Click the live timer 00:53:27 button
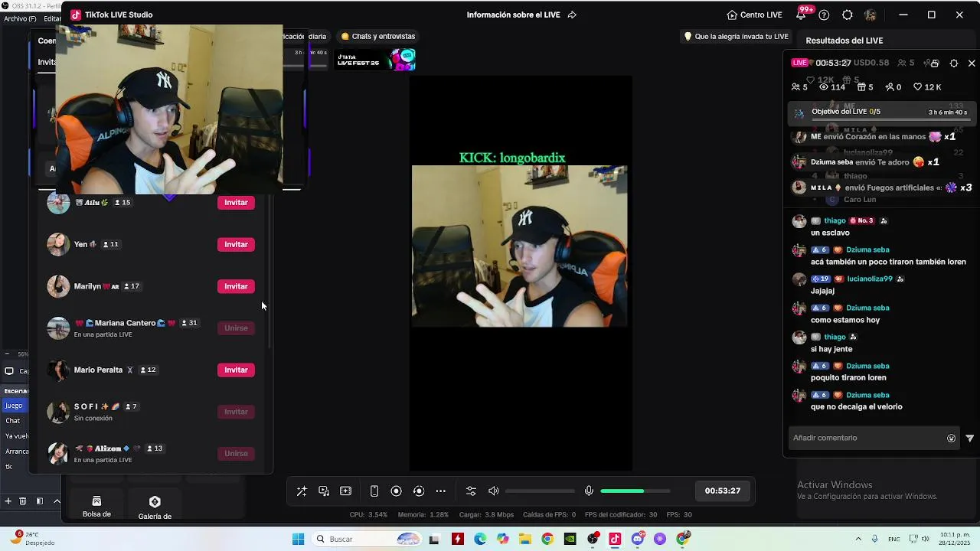 click(x=723, y=491)
